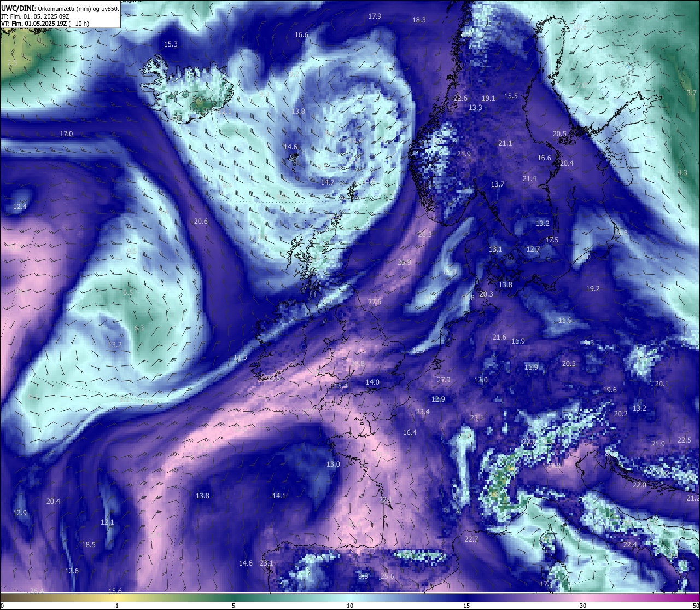This screenshot has height=610, width=700.
Task: Select the 23.1 value near Spain
Action: (x=266, y=563)
